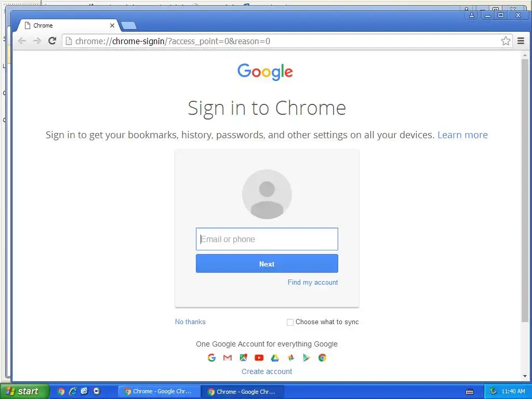
Task: Click the Chrome profile person icon in title bar
Action: pos(472,15)
